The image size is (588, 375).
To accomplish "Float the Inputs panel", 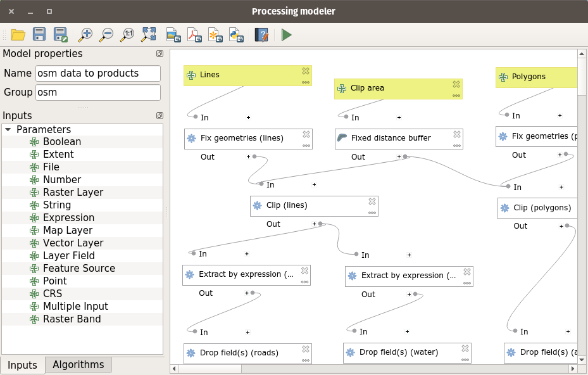I will point(160,116).
